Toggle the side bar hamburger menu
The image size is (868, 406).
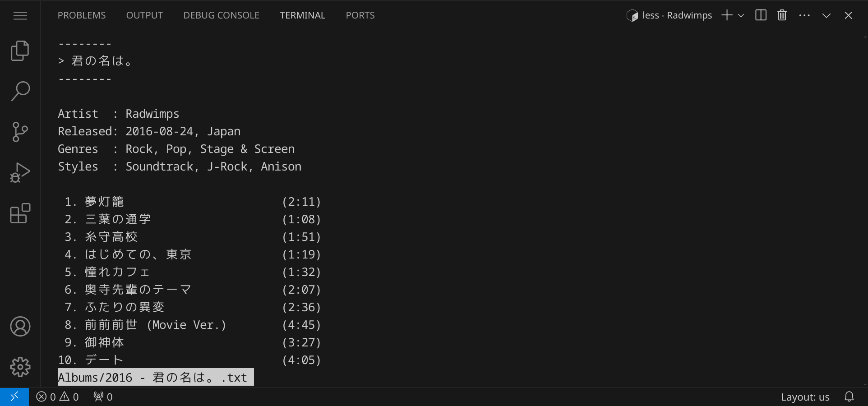click(x=20, y=16)
